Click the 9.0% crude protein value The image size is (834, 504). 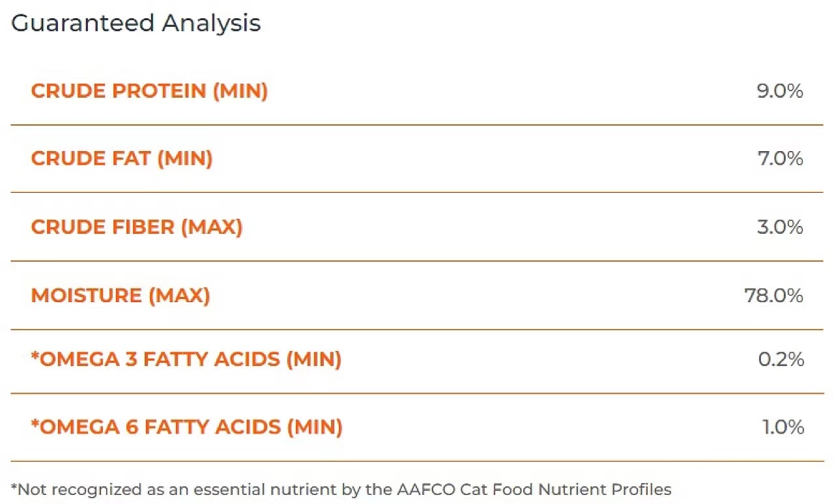coord(779,91)
